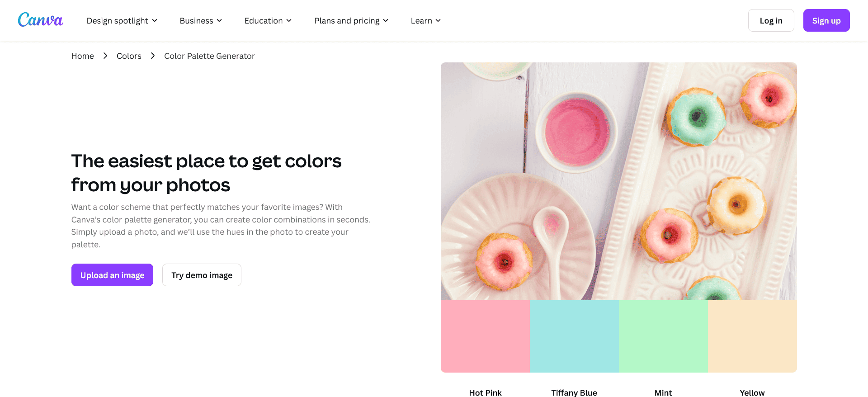Expand the Plans and pricing menu
868x397 pixels.
coord(347,20)
